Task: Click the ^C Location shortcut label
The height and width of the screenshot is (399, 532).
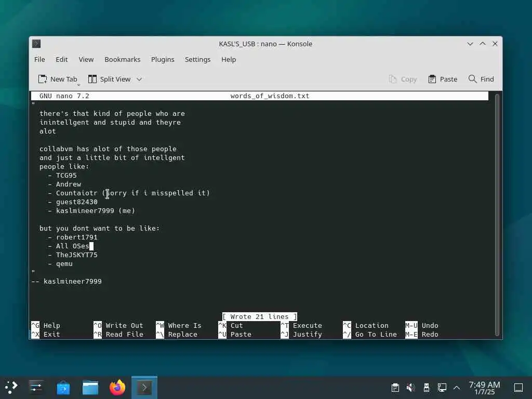Action: [x=366, y=325]
